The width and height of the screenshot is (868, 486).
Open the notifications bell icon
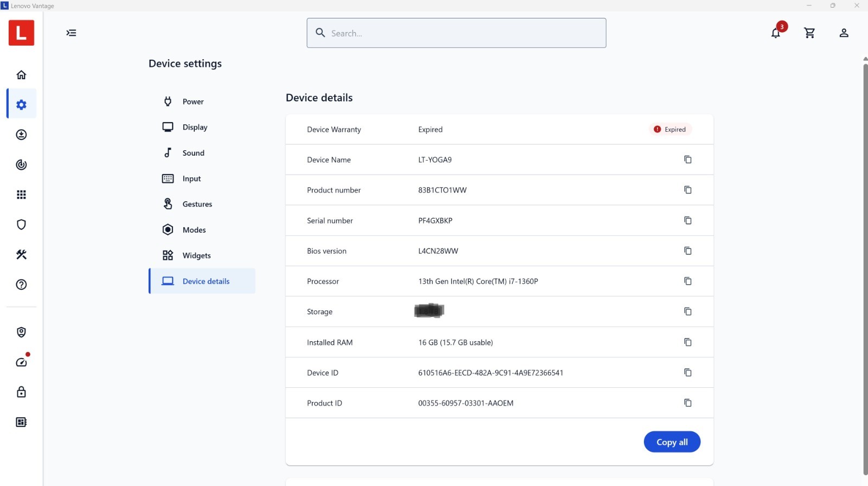[x=776, y=33]
